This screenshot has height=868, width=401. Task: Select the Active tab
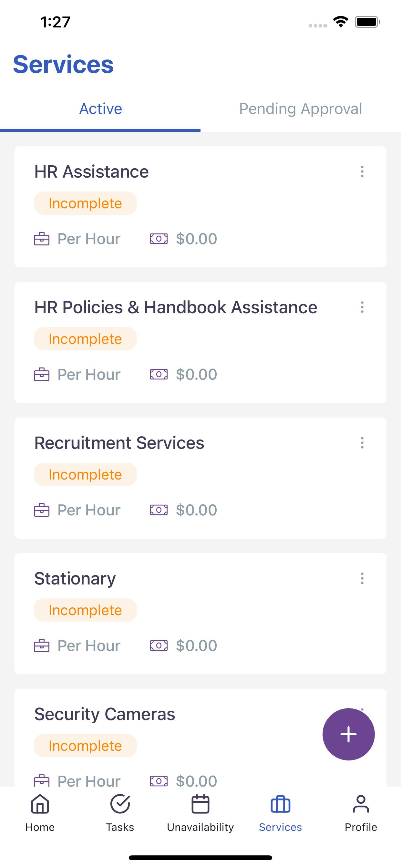100,109
